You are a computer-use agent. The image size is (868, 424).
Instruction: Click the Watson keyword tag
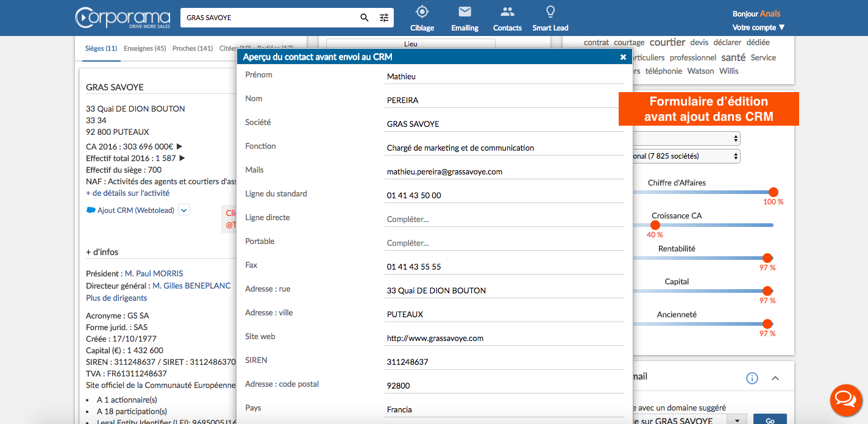(700, 71)
